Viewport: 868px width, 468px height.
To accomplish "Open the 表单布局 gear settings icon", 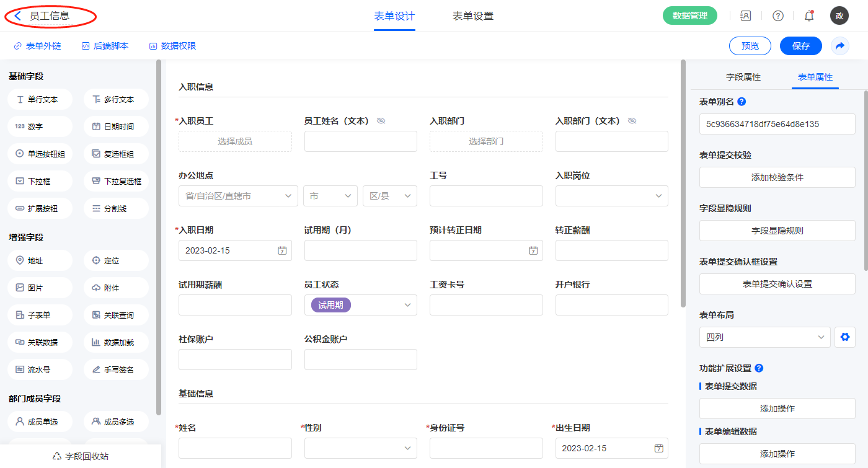I will pyautogui.click(x=844, y=337).
